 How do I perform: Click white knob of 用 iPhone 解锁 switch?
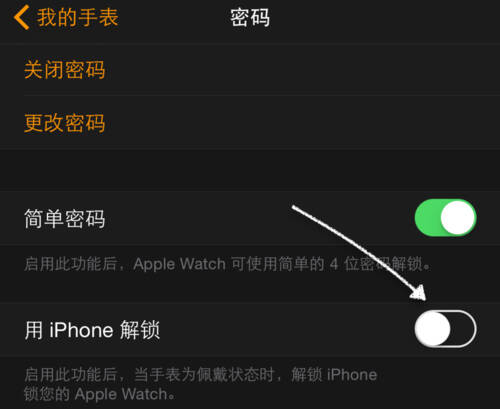[x=433, y=329]
